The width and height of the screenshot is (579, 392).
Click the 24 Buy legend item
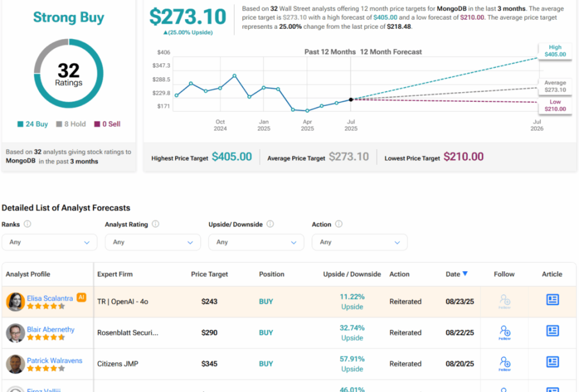coord(33,124)
